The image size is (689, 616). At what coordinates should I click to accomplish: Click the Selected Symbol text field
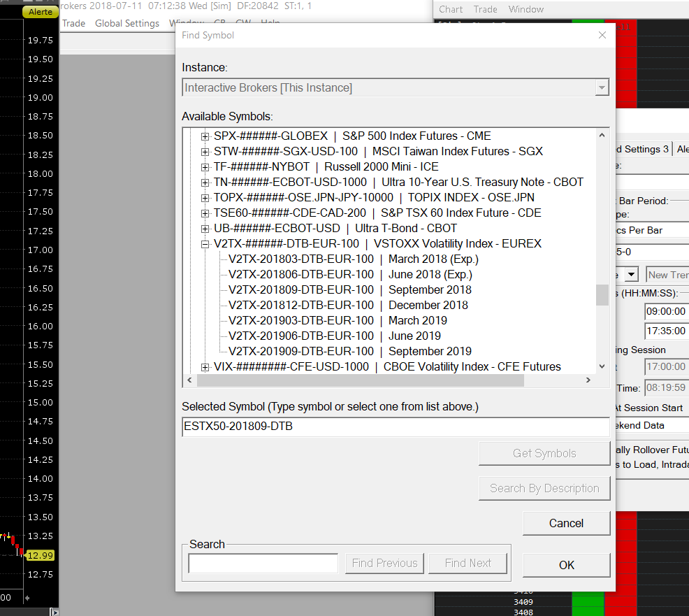click(396, 427)
